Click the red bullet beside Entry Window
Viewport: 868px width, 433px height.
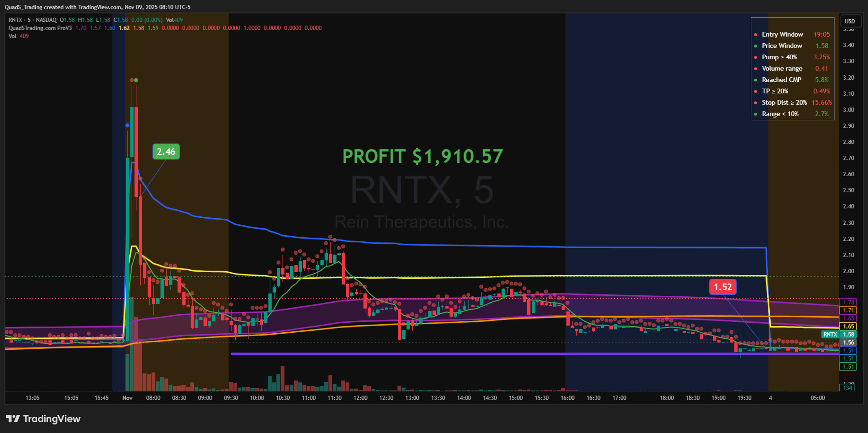pyautogui.click(x=755, y=35)
